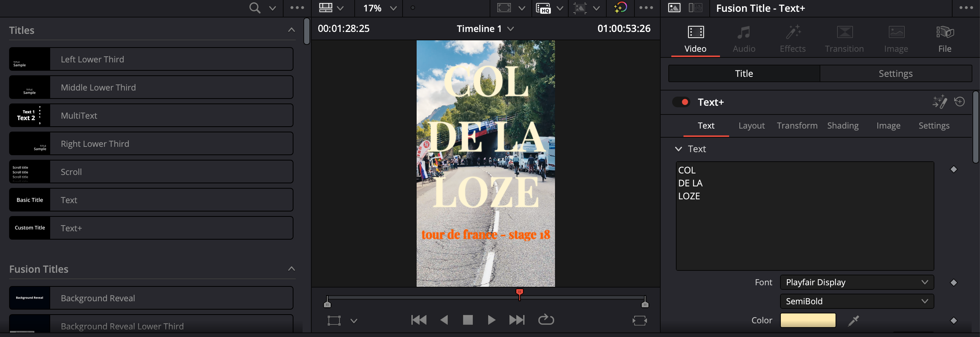Open the cream Color swatch
This screenshot has width=980, height=337.
click(808, 320)
